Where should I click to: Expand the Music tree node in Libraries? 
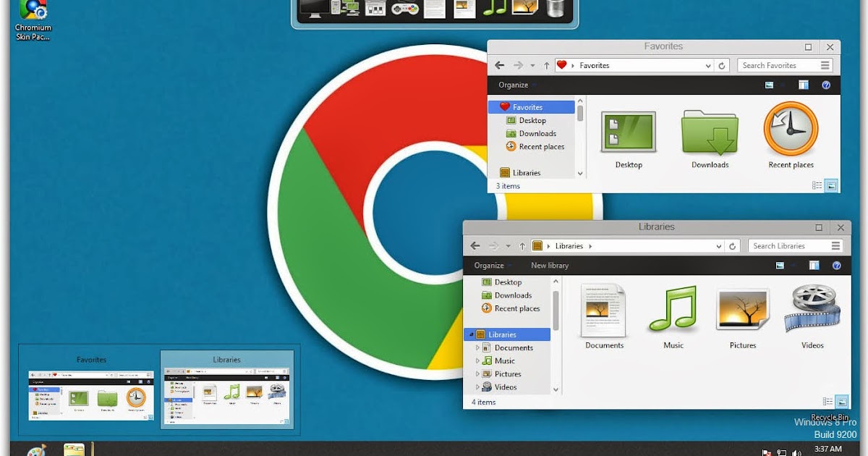click(x=477, y=360)
